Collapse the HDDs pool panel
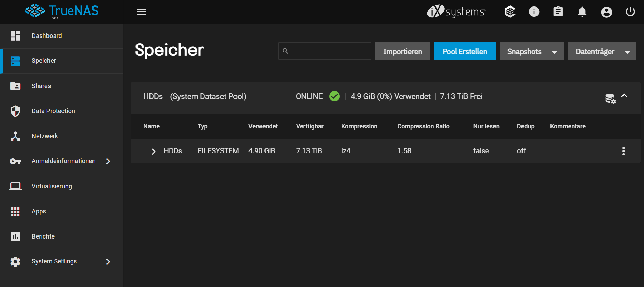This screenshot has width=644, height=287. pyautogui.click(x=624, y=96)
